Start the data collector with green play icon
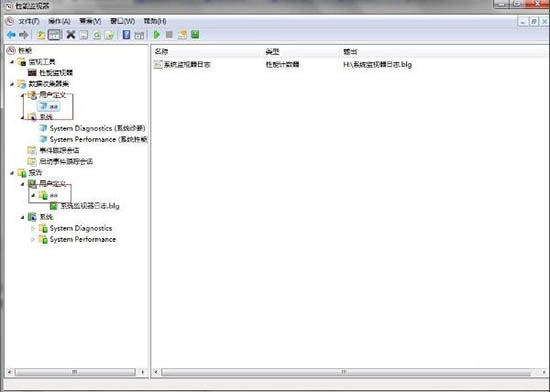The image size is (550, 392). 157,34
